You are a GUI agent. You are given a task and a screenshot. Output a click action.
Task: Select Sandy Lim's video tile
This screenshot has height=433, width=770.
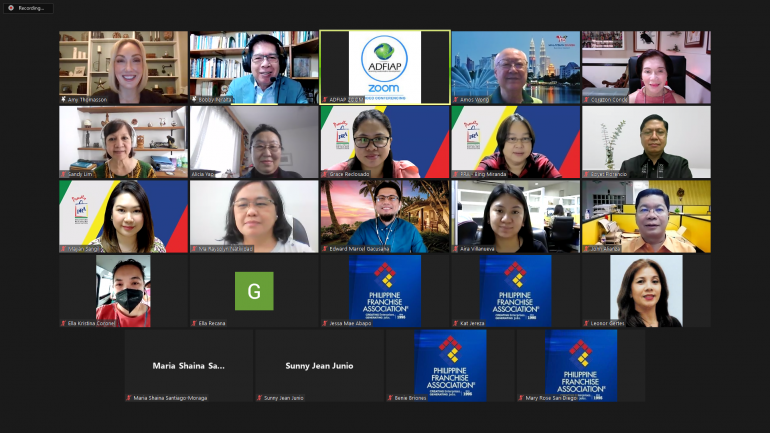point(124,142)
